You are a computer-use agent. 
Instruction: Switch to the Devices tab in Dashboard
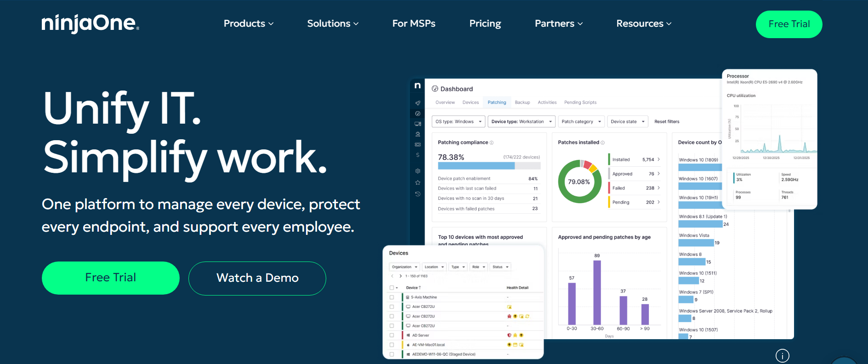coord(471,102)
